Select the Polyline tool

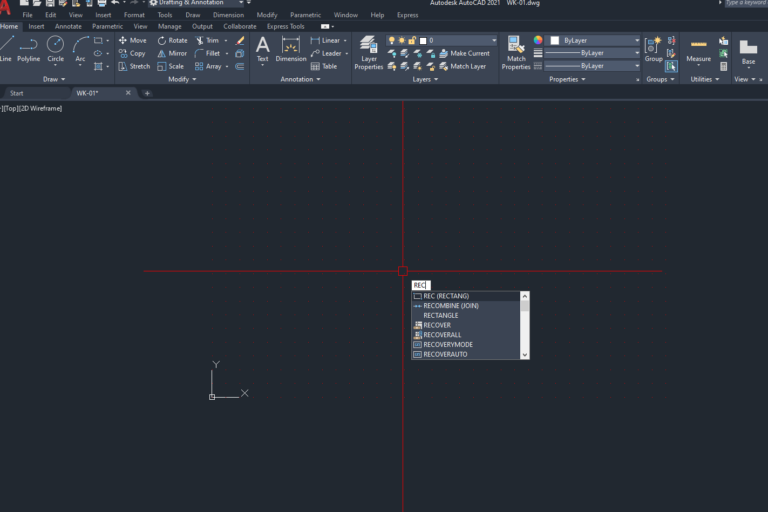(28, 49)
